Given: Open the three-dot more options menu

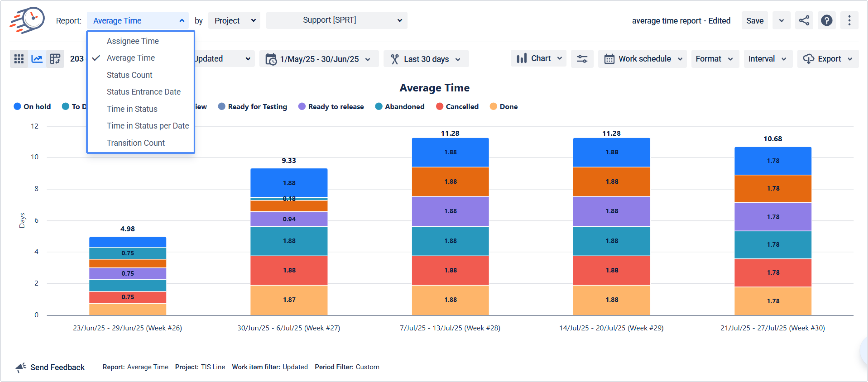Looking at the screenshot, I should coord(849,21).
